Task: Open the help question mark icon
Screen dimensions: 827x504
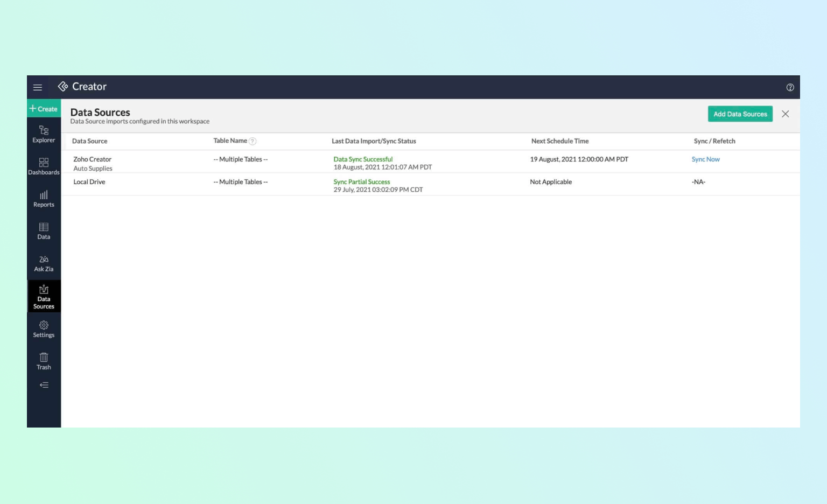Action: [790, 87]
